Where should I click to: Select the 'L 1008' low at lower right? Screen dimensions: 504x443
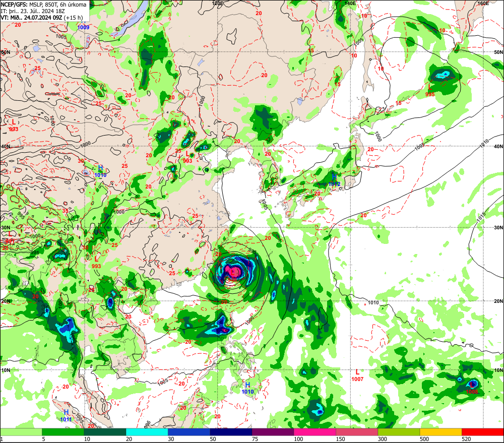pyautogui.click(x=472, y=388)
